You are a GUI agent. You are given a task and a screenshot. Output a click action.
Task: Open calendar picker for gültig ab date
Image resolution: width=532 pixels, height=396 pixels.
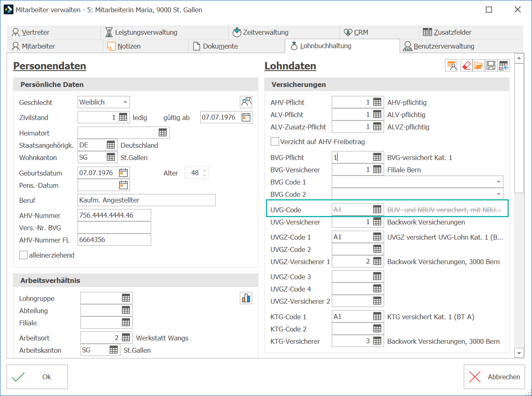tap(246, 117)
